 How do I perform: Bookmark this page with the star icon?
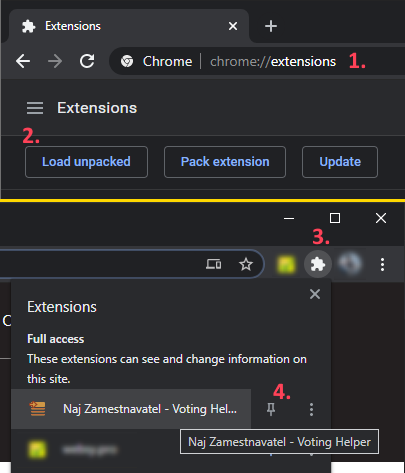(246, 264)
